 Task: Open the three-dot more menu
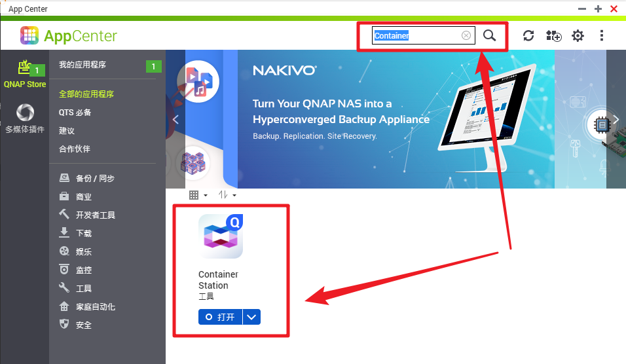coord(602,35)
